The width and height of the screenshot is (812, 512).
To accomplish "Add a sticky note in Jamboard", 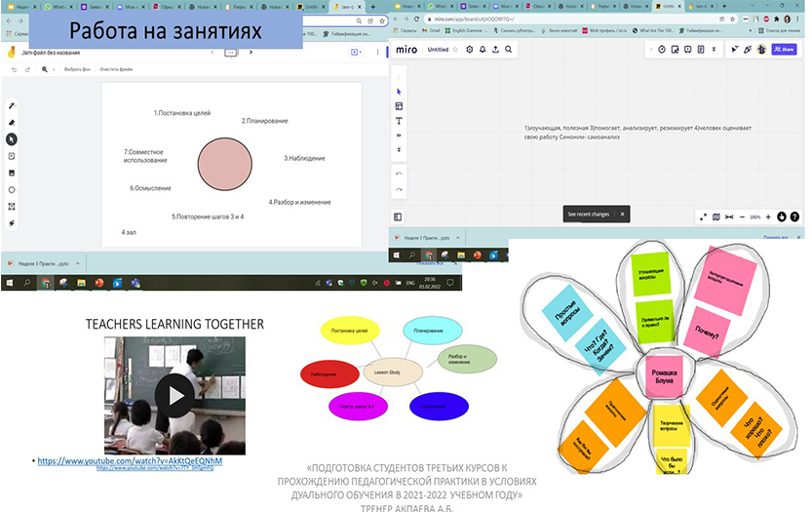I will point(12,156).
